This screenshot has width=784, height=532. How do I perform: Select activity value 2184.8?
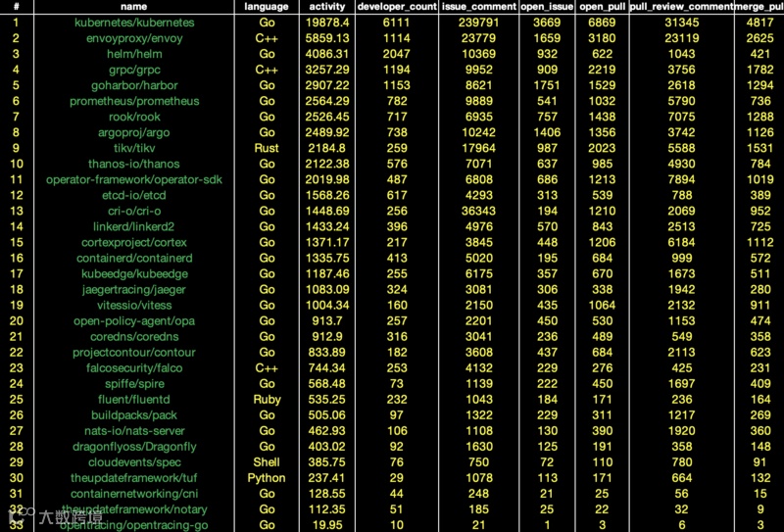(x=327, y=148)
